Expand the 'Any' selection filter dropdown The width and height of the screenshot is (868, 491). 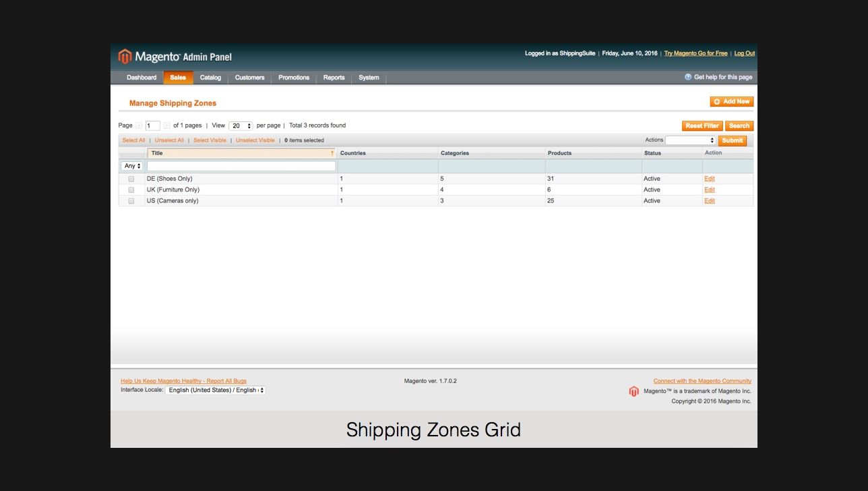pos(132,166)
